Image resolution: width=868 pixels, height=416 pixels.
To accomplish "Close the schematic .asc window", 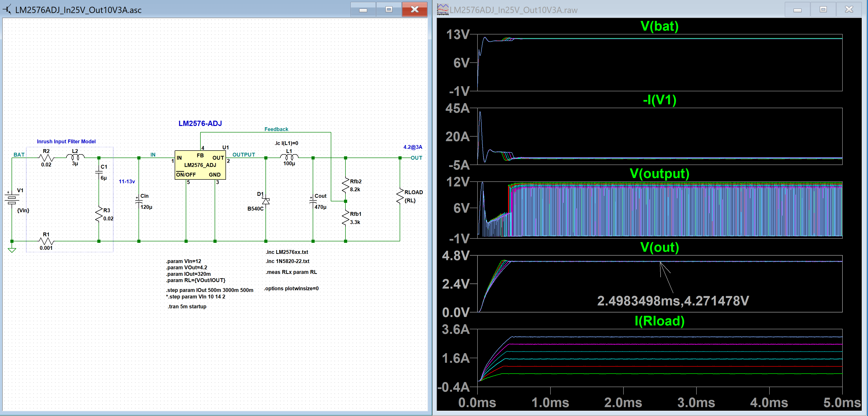I will (415, 9).
